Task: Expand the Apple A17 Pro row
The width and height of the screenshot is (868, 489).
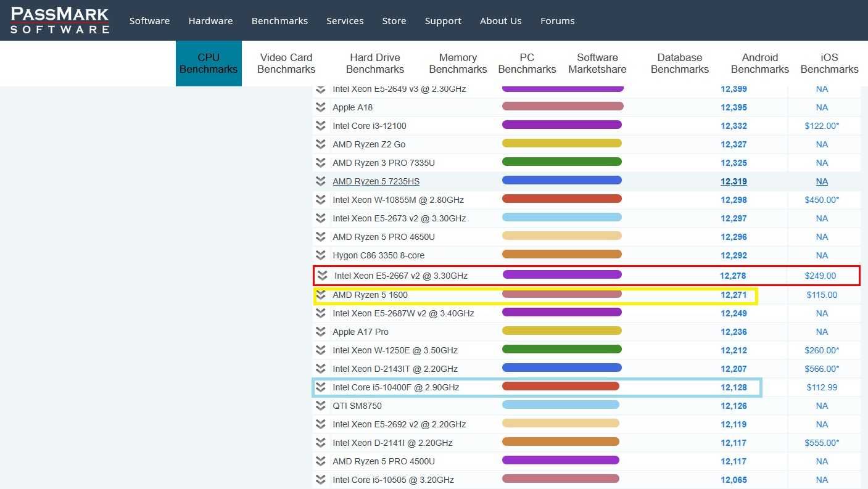Action: [x=320, y=332]
